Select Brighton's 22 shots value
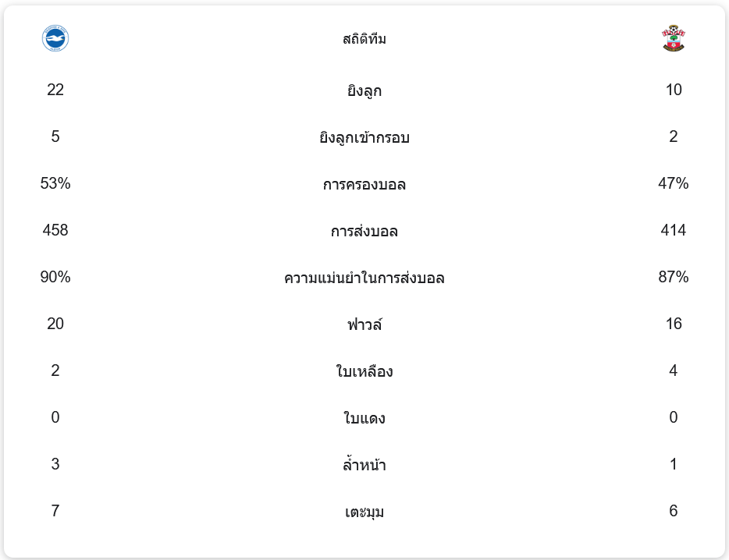Image resolution: width=729 pixels, height=560 pixels. (55, 90)
